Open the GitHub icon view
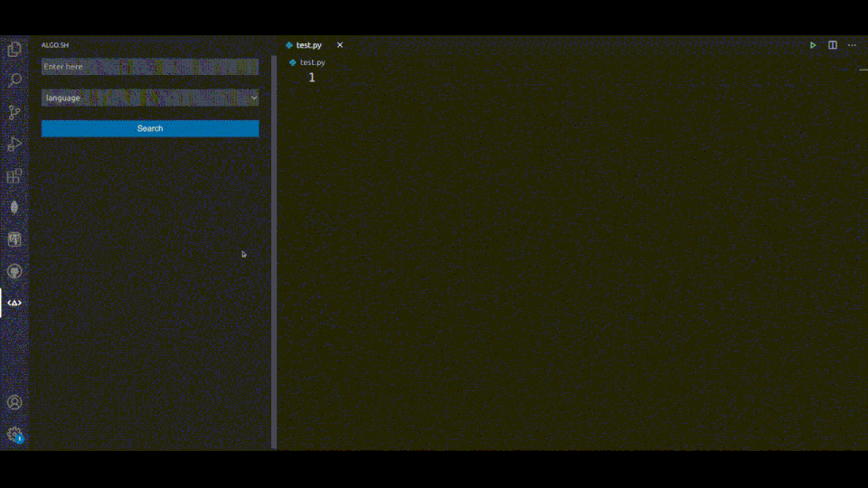Image resolution: width=868 pixels, height=488 pixels. (14, 271)
